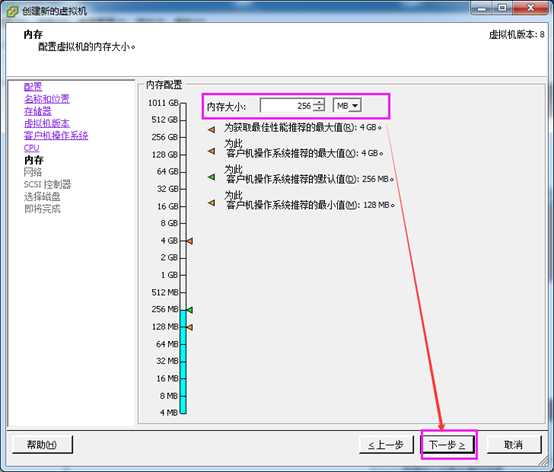The width and height of the screenshot is (554, 472).
Task: Open the MB unit dropdown
Action: pos(347,106)
